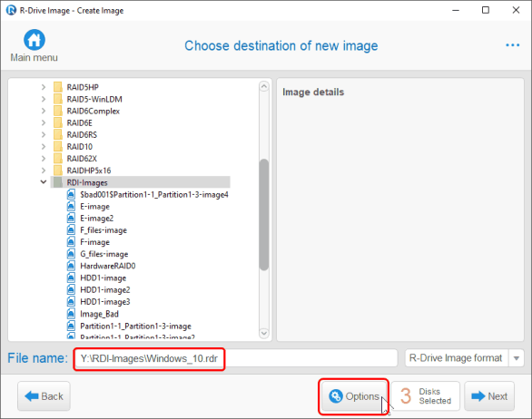The image size is (532, 419).
Task: Select the E-image2 file name
Action: pos(97,219)
